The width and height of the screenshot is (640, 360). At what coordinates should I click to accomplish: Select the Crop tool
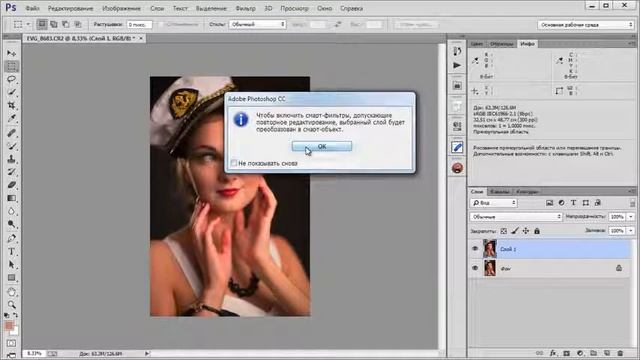(11, 105)
